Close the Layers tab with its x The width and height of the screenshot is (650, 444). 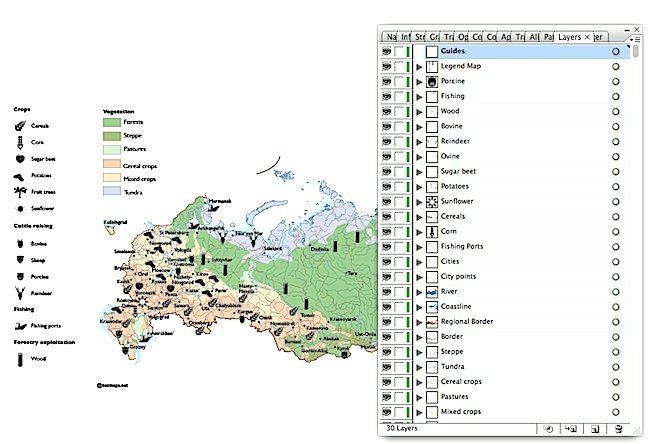(587, 37)
